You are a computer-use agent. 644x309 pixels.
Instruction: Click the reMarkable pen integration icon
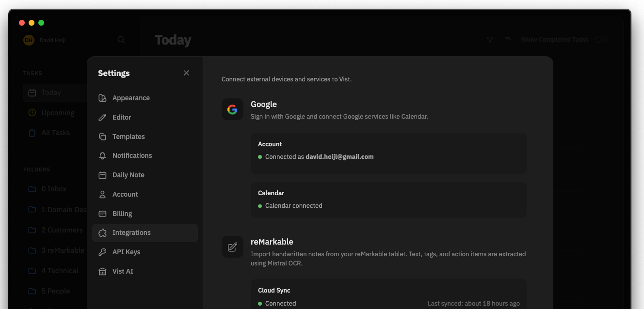pyautogui.click(x=232, y=247)
